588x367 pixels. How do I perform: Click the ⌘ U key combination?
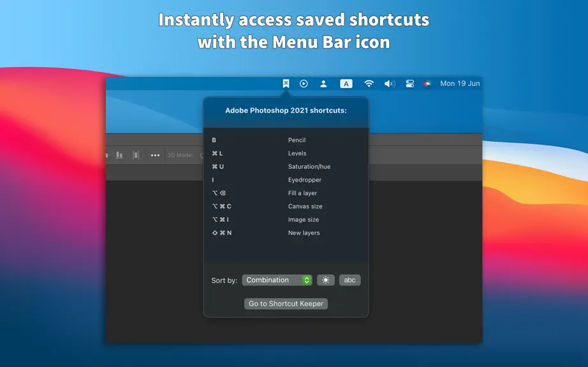[217, 167]
